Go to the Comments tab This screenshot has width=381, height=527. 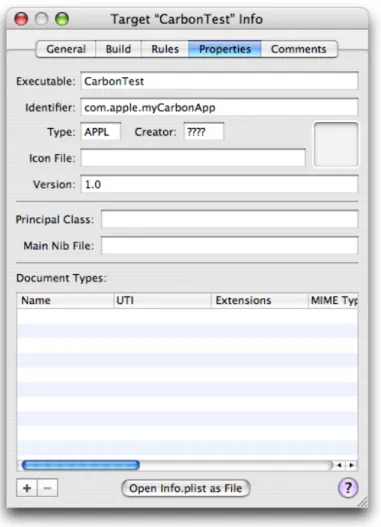click(299, 49)
